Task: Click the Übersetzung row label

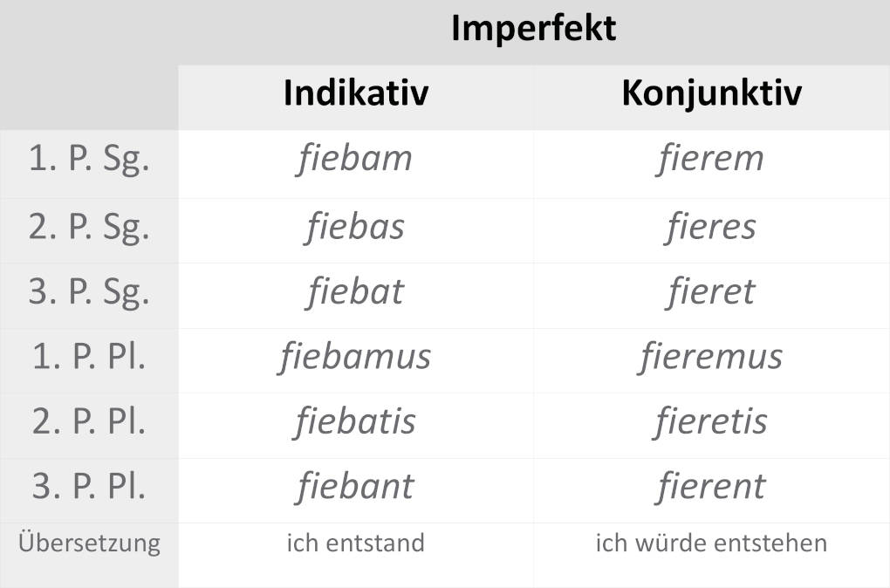Action: (x=89, y=543)
